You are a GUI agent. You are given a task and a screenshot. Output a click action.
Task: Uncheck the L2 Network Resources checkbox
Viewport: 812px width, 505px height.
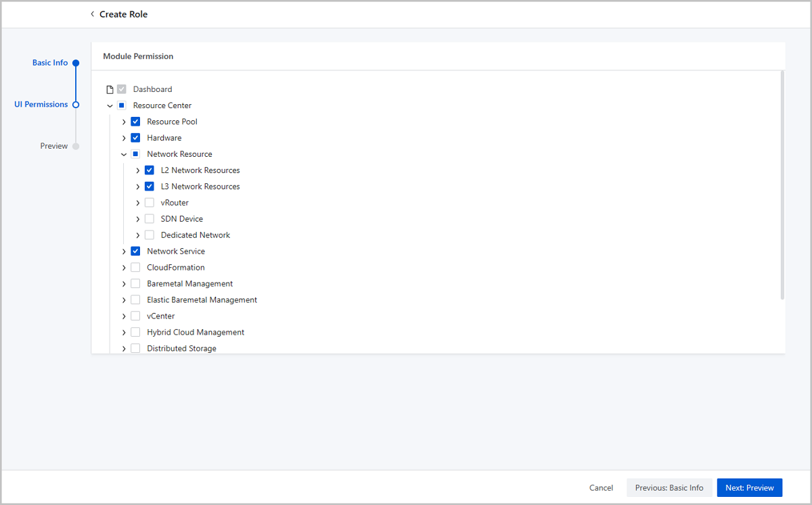(x=150, y=170)
